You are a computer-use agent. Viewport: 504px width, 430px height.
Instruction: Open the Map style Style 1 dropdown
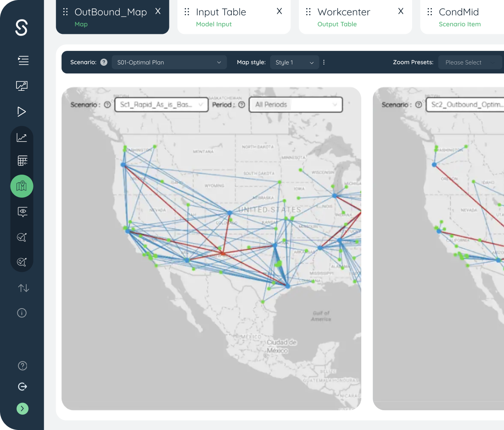click(294, 62)
